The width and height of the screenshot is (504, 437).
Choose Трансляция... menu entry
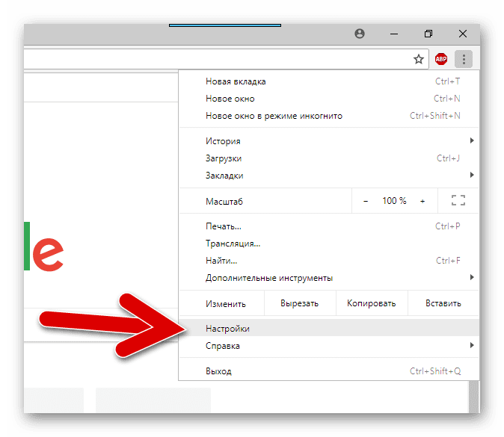point(329,244)
